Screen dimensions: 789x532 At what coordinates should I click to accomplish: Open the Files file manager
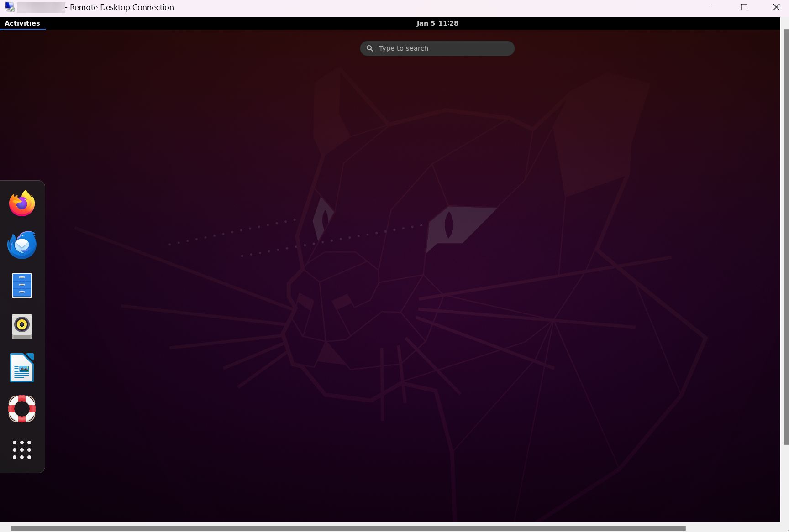[x=21, y=286]
